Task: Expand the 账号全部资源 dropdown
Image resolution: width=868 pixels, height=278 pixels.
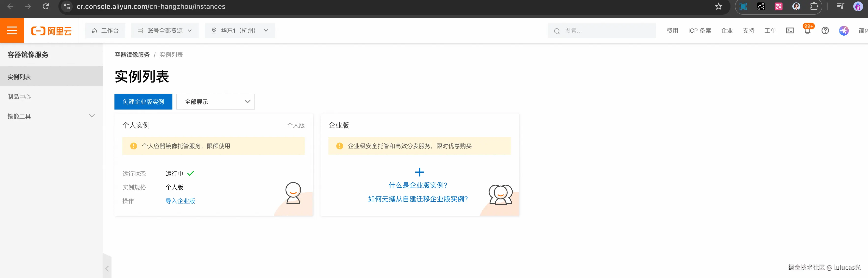Action: [x=165, y=31]
